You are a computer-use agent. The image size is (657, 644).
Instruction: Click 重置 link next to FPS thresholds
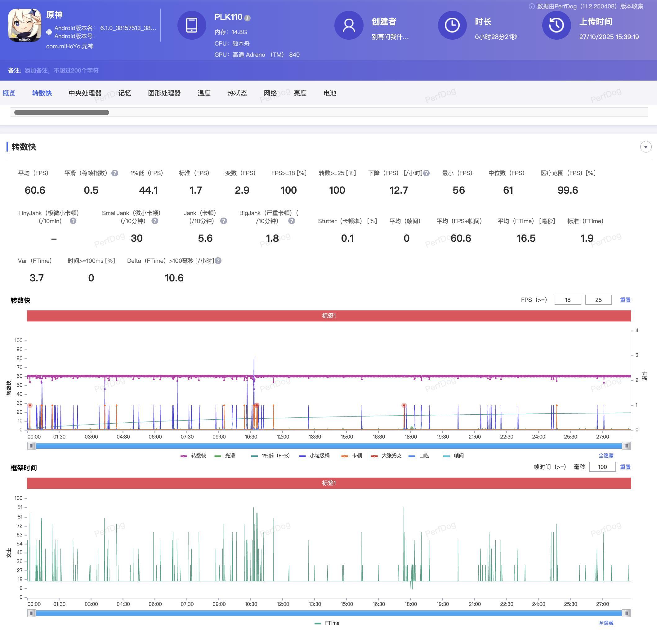click(625, 300)
